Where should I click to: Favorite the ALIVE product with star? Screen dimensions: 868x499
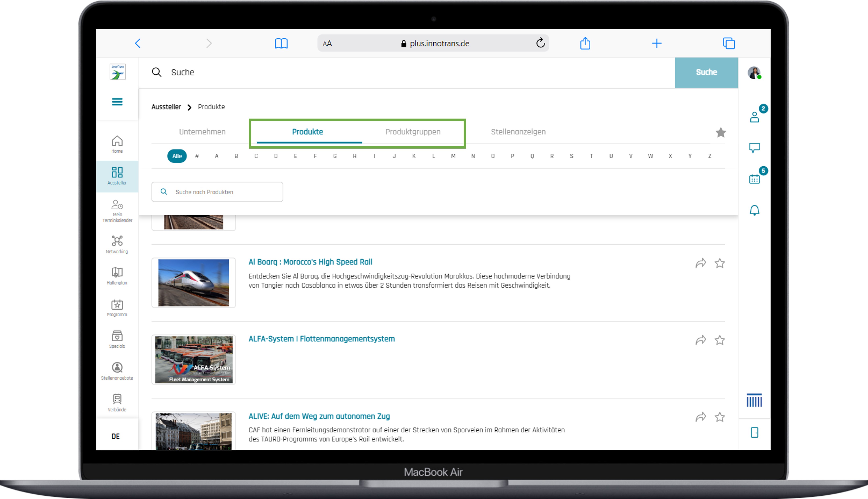pyautogui.click(x=720, y=417)
